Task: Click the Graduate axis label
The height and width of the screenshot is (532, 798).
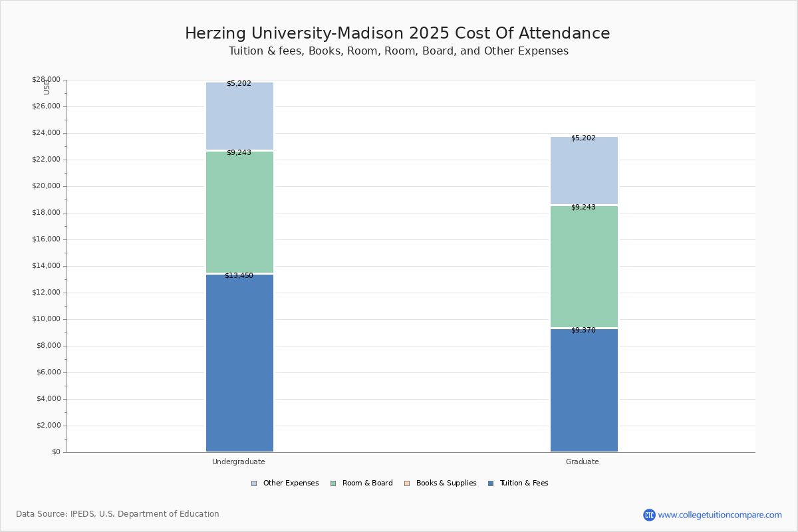Action: tap(583, 462)
